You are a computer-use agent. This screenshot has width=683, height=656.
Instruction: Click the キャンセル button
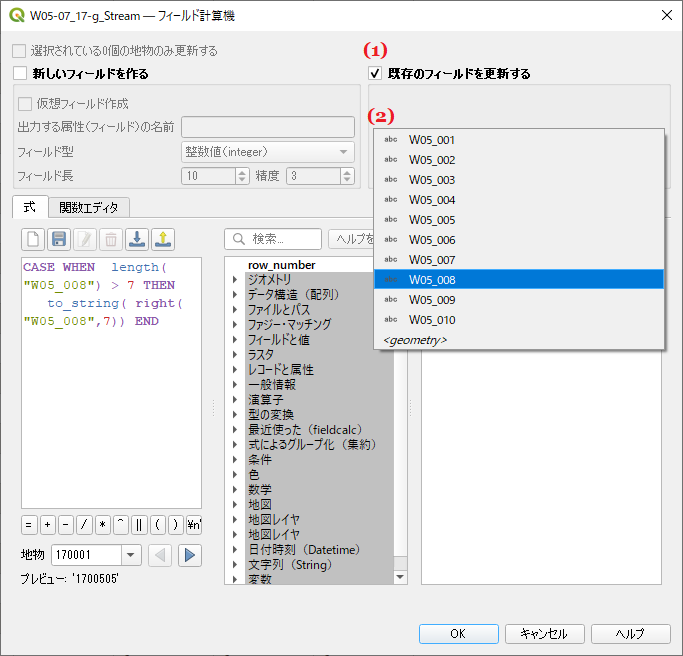[544, 634]
